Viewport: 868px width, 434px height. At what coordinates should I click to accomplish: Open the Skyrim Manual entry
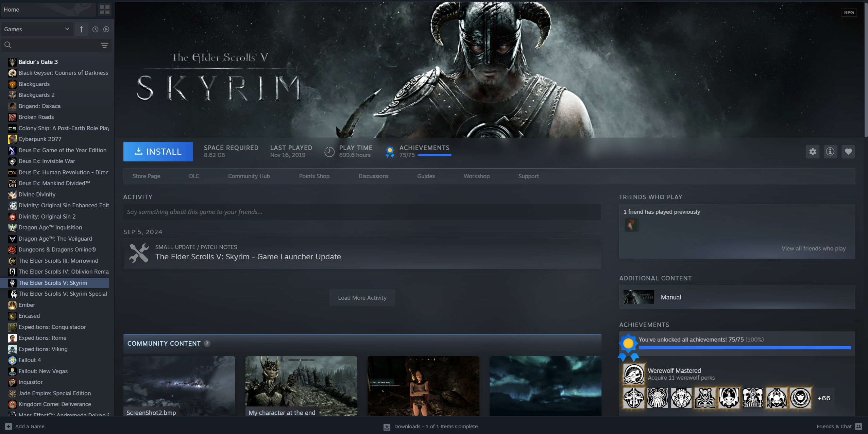coord(737,297)
